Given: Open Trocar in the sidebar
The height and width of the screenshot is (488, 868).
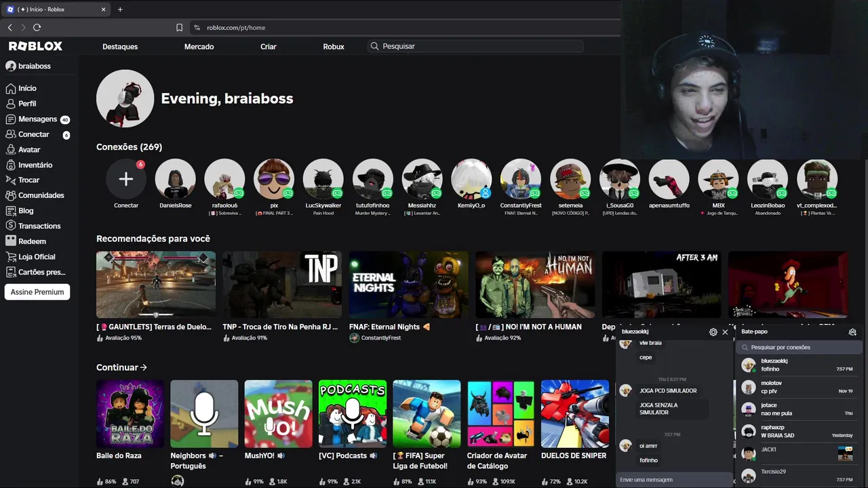Looking at the screenshot, I should 28,180.
